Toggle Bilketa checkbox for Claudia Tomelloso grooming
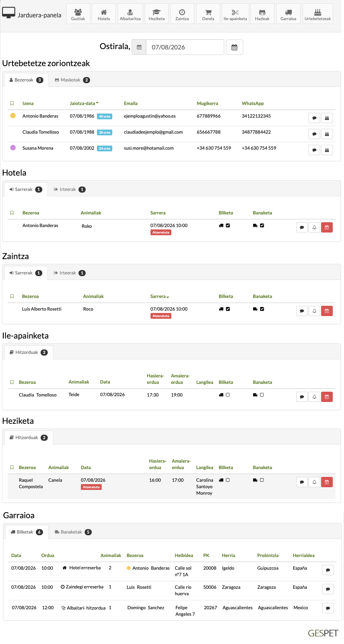Image resolution: width=344 pixels, height=644 pixels. pos(228,395)
